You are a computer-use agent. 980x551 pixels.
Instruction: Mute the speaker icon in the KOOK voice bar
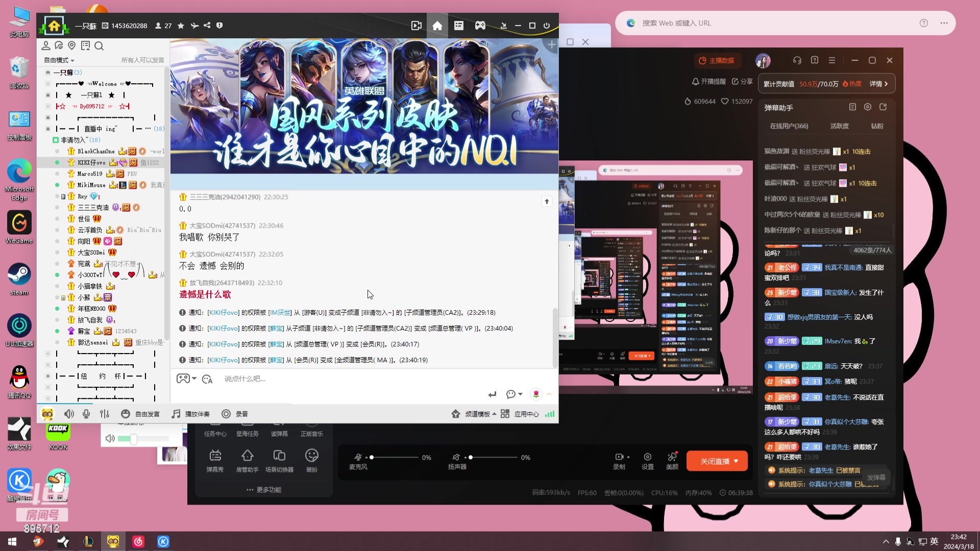coord(69,414)
